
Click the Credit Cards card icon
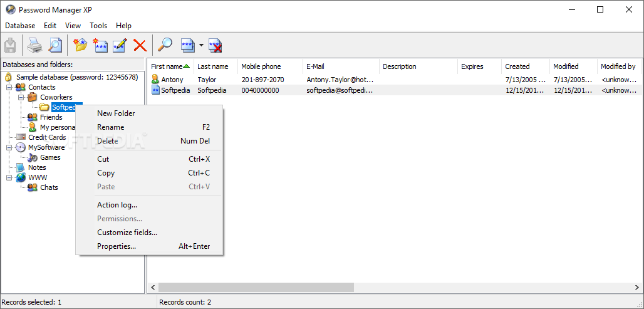(x=21, y=137)
